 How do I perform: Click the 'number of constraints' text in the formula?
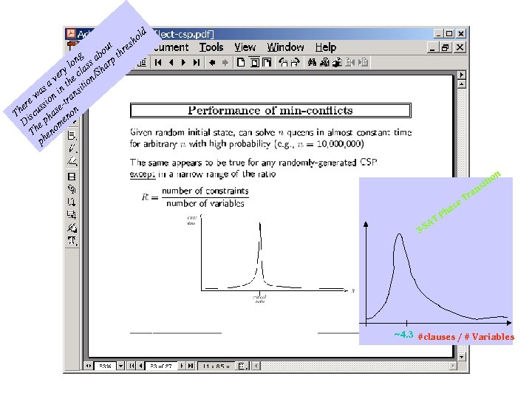pyautogui.click(x=205, y=191)
